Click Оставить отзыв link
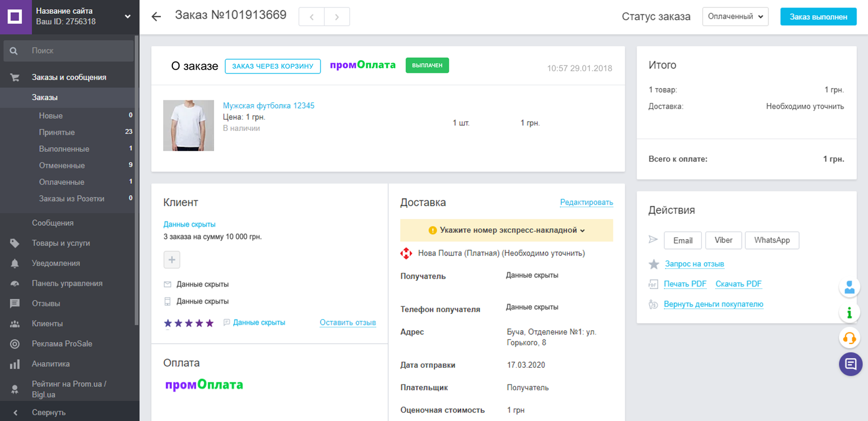This screenshot has width=868, height=421. [348, 323]
